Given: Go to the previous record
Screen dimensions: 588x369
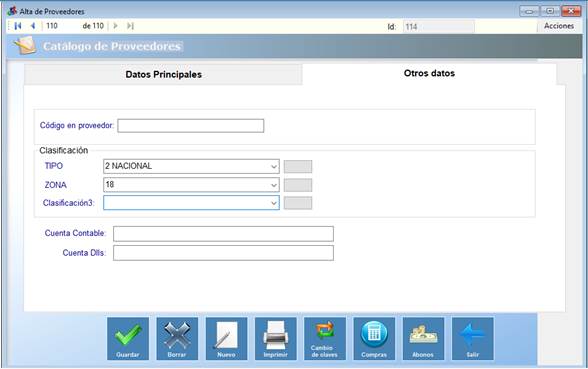Looking at the screenshot, I should (33, 26).
